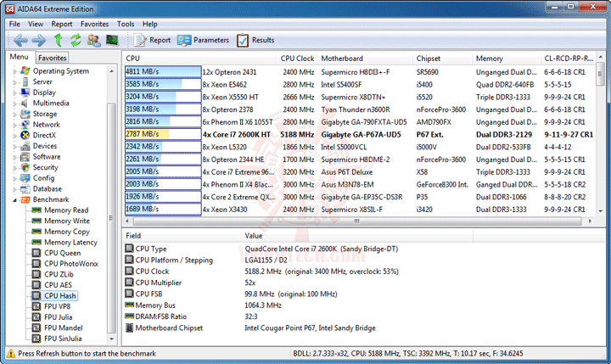Select the 6x Phenom II X6 1055T row
This screenshot has height=364, width=611.
[359, 122]
